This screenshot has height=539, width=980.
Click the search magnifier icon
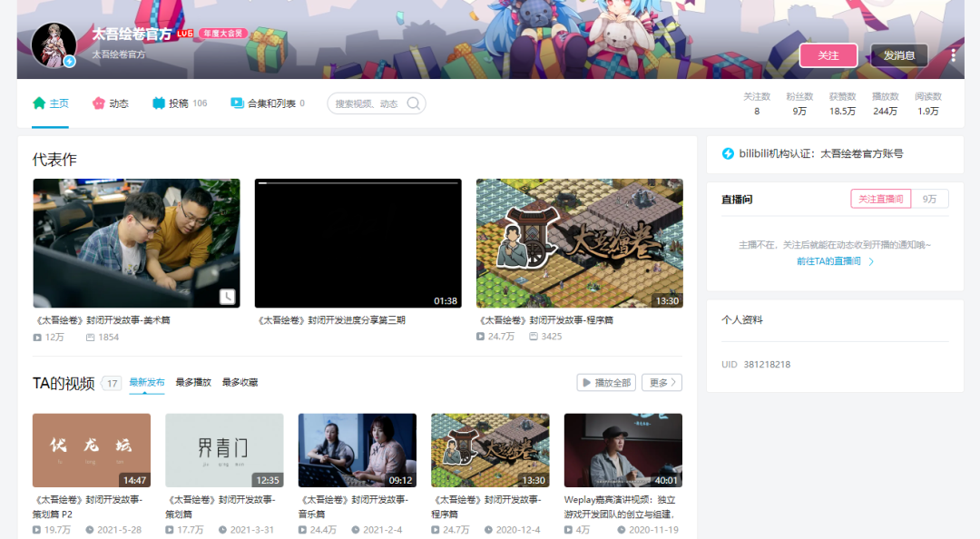tap(414, 103)
